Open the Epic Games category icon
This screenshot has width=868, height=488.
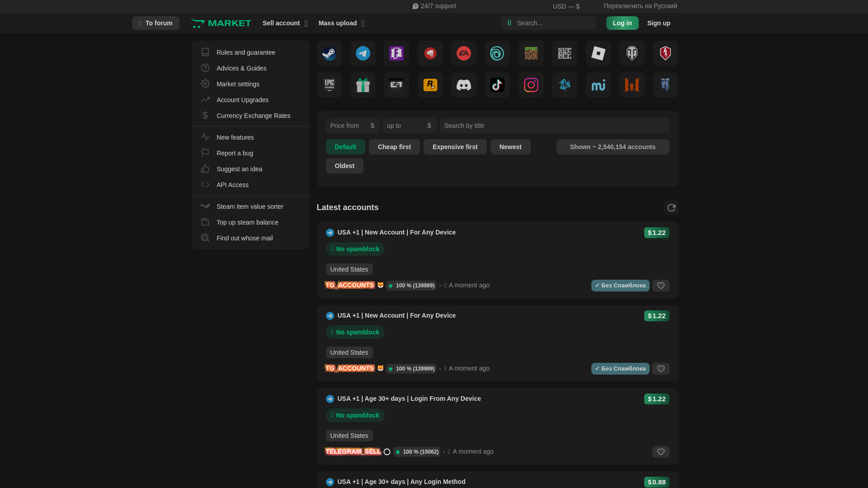329,85
